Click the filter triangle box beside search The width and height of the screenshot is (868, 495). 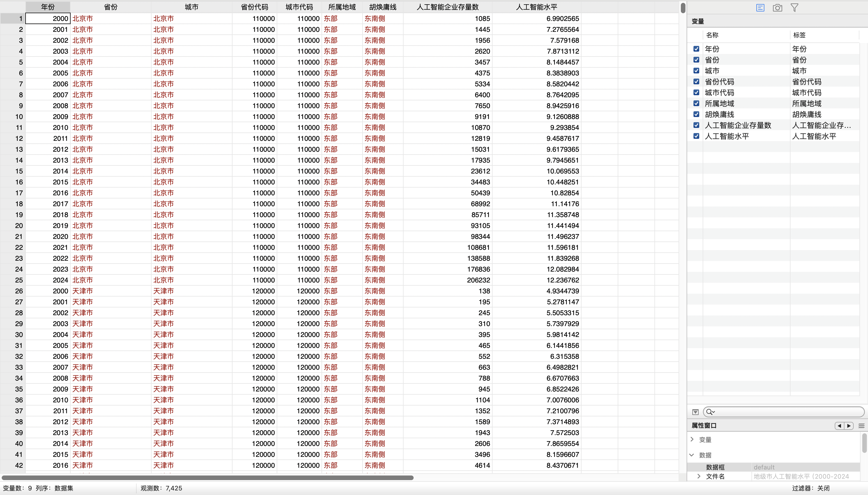pyautogui.click(x=695, y=412)
